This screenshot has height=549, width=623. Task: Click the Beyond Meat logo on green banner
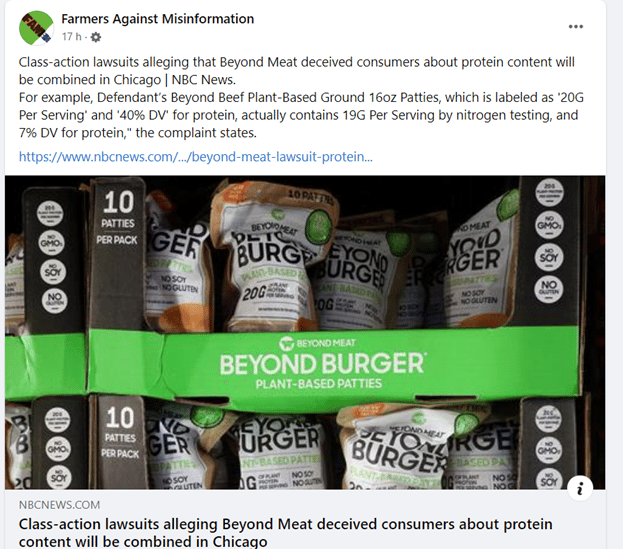pyautogui.click(x=317, y=343)
